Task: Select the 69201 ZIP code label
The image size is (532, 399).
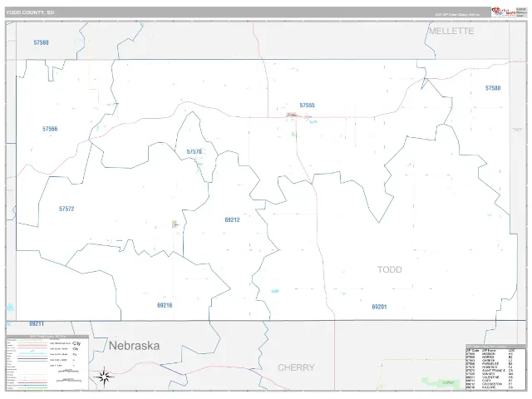Action: tap(379, 307)
